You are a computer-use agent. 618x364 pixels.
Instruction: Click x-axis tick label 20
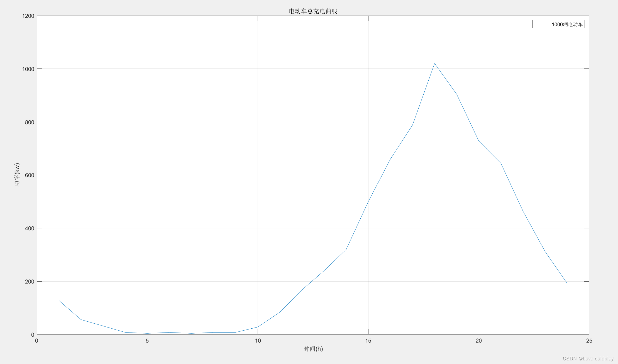pyautogui.click(x=479, y=341)
